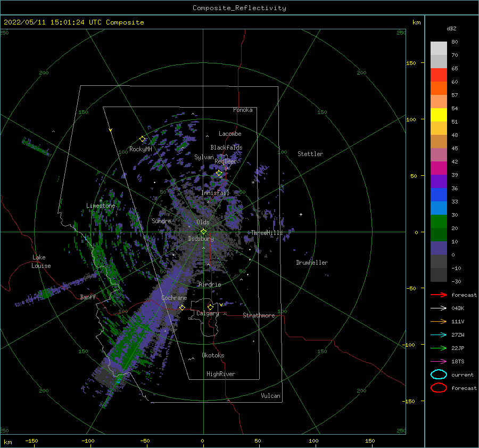
Task: Click the Ponoka city label
Action: (x=243, y=110)
